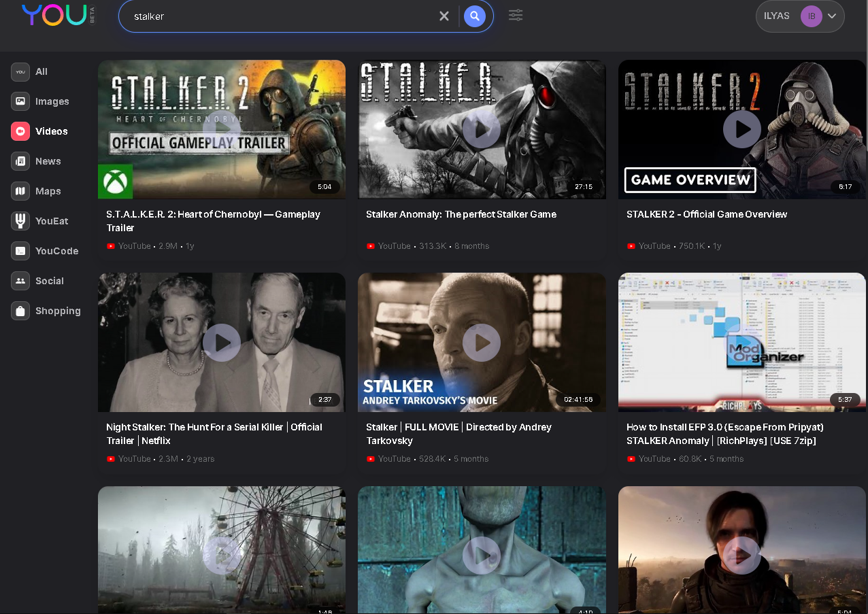
Task: Open 'Stalker | FULL MOVIE' title link
Action: 458,434
